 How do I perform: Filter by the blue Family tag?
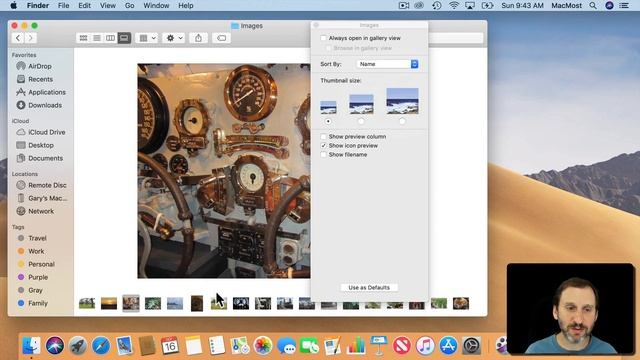tap(38, 304)
